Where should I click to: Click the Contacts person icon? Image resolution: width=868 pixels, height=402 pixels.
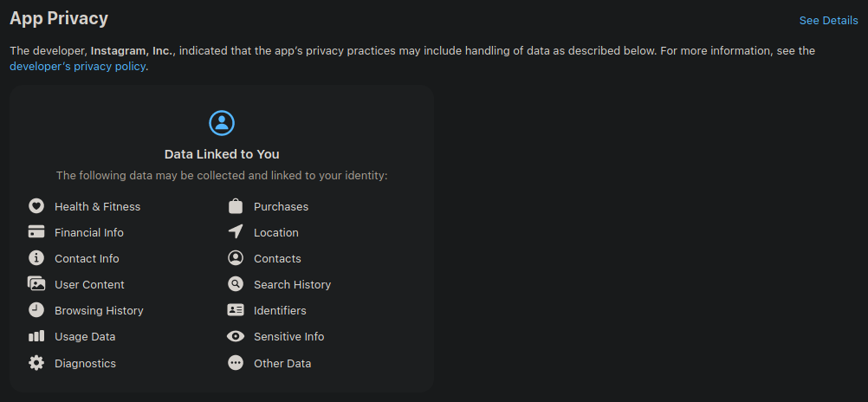click(x=235, y=258)
